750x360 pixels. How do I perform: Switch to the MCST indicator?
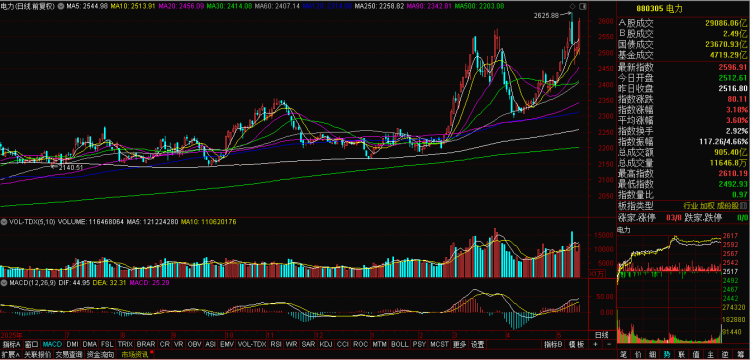(439, 344)
